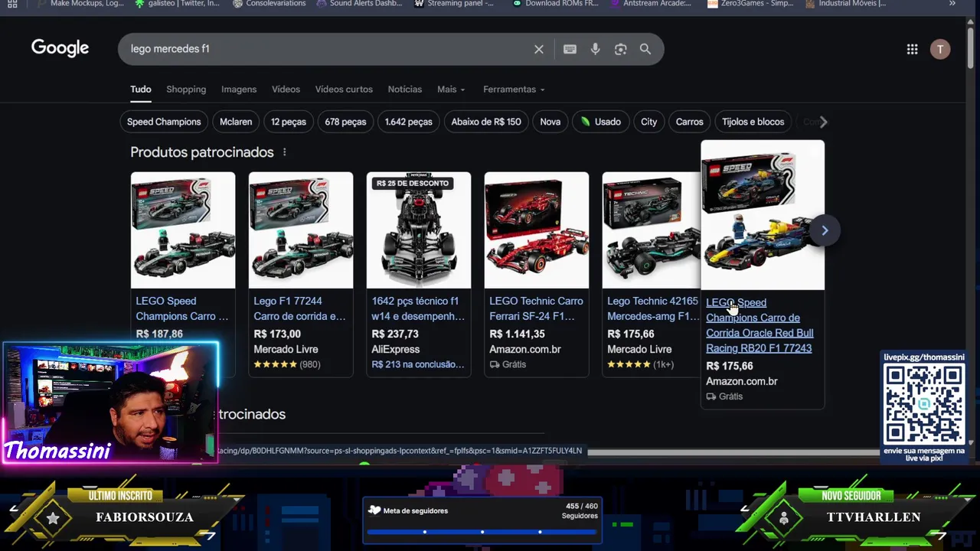Viewport: 980px width, 551px height.
Task: Click the R$ 213 na conclusão text
Action: coord(418,364)
